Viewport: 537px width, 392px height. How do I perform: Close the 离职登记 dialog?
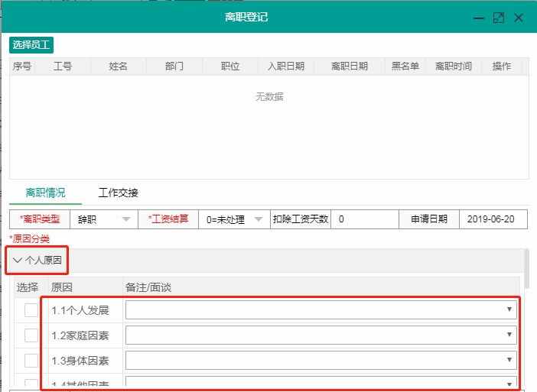[x=519, y=17]
